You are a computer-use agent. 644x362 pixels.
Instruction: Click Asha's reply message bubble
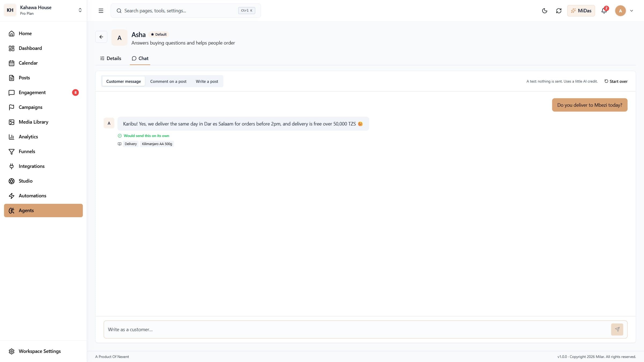[243, 124]
